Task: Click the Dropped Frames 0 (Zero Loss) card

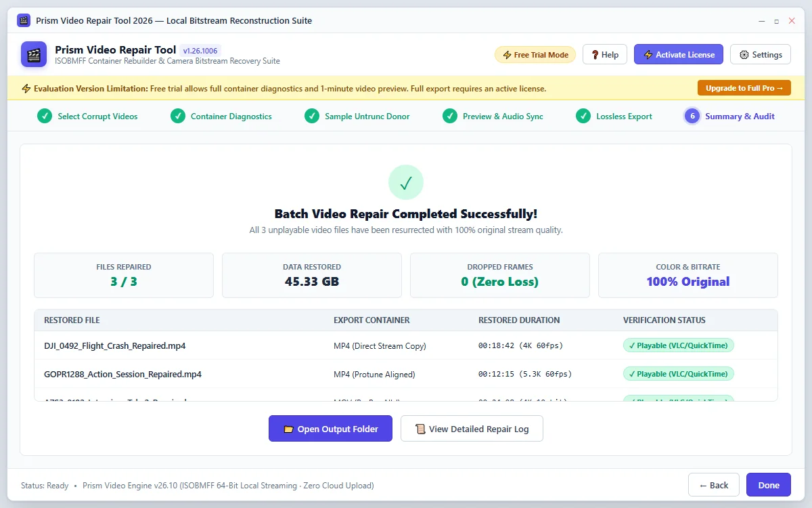Action: 500,275
